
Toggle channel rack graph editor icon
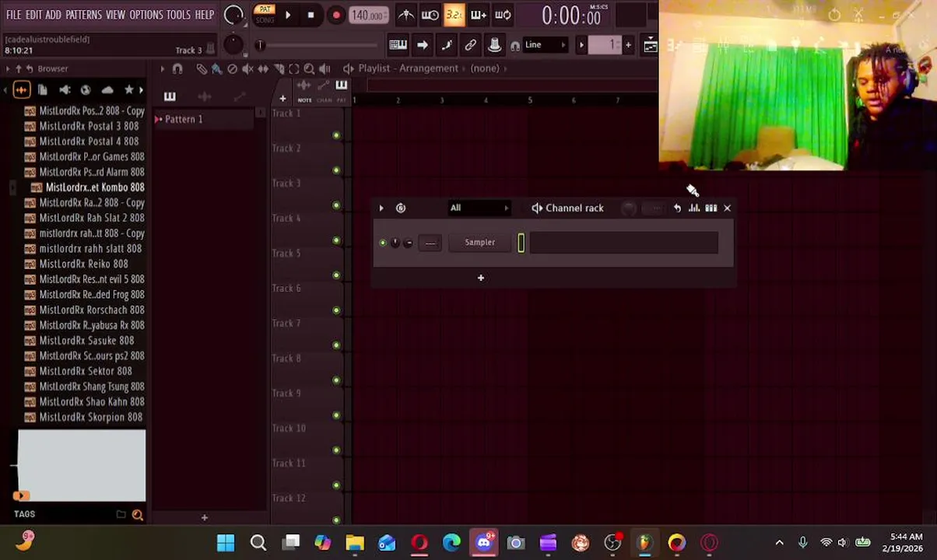pyautogui.click(x=693, y=208)
